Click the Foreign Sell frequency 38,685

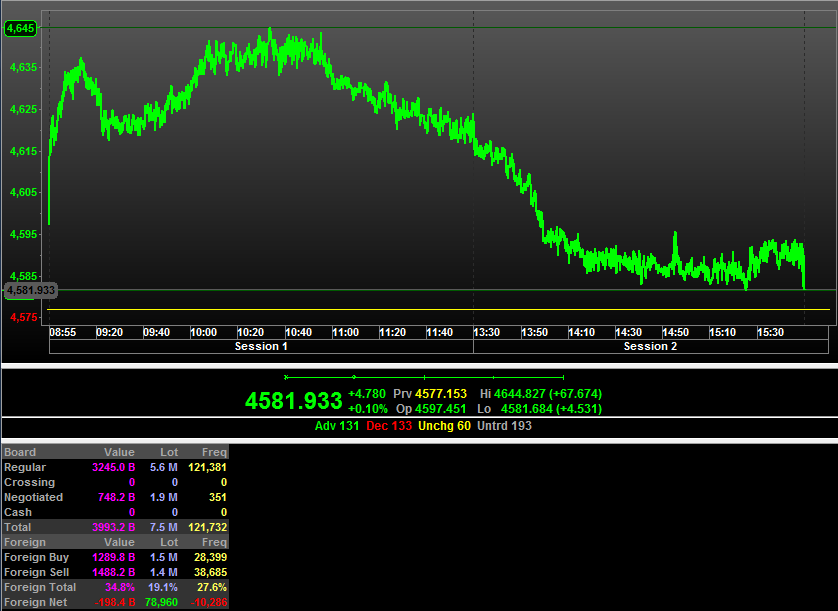tap(211, 572)
